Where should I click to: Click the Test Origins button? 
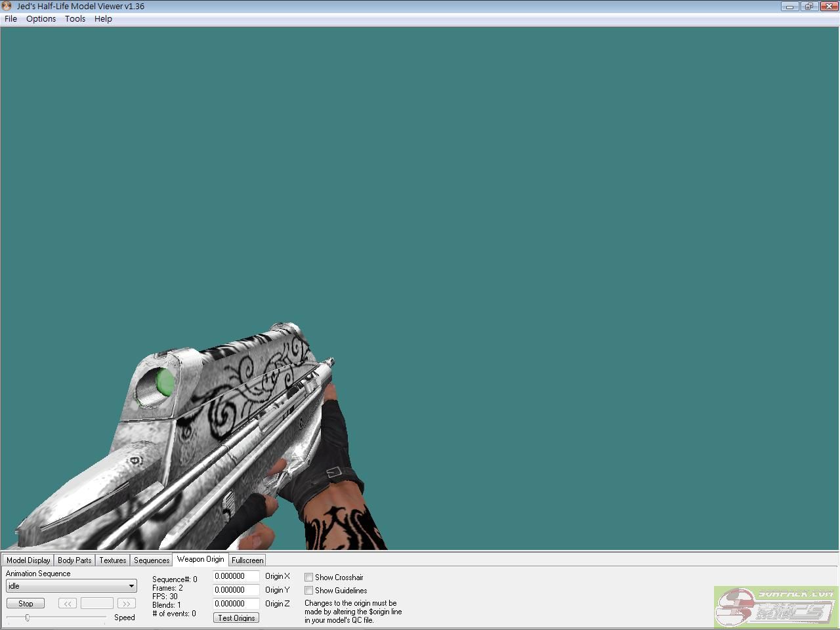coord(236,618)
